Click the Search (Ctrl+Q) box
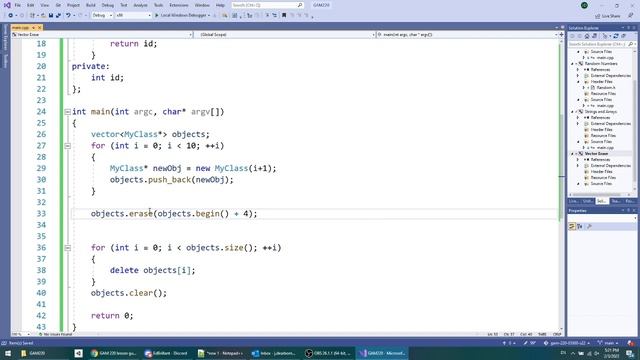This screenshot has width=640, height=360. 267,5
